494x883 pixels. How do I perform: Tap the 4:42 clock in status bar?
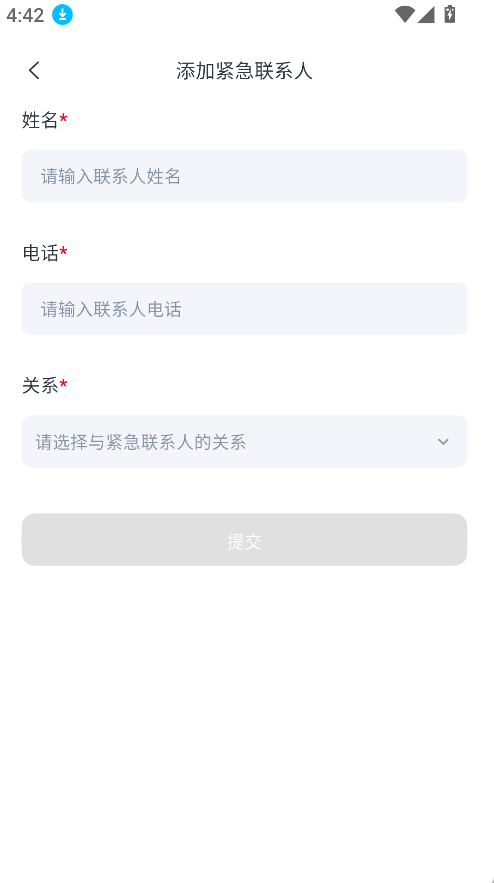[25, 15]
